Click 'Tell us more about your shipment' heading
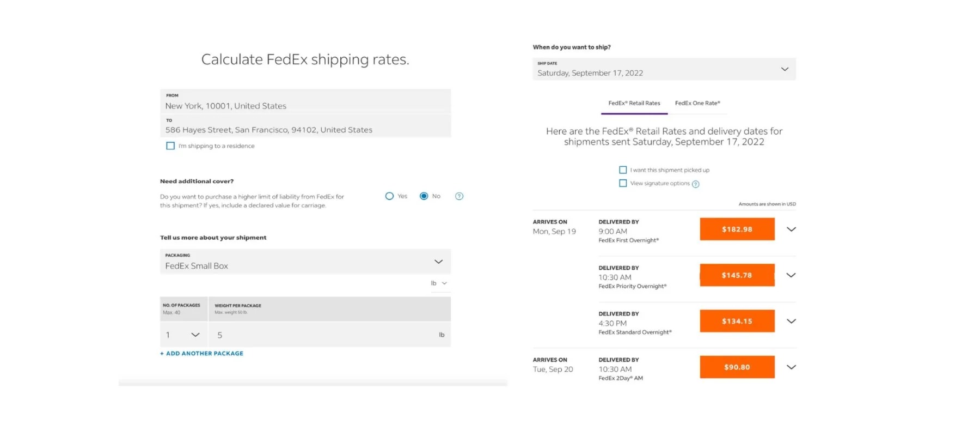The height and width of the screenshot is (436, 980). click(213, 238)
